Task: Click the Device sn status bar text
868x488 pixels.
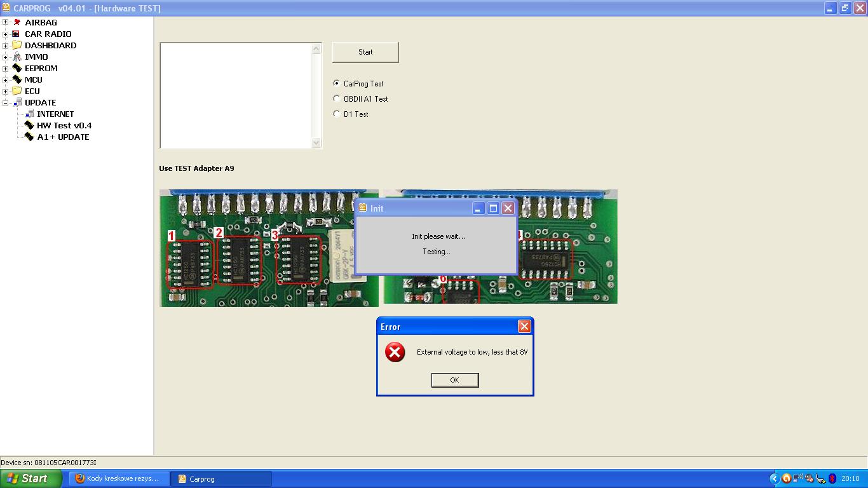Action: tap(49, 463)
